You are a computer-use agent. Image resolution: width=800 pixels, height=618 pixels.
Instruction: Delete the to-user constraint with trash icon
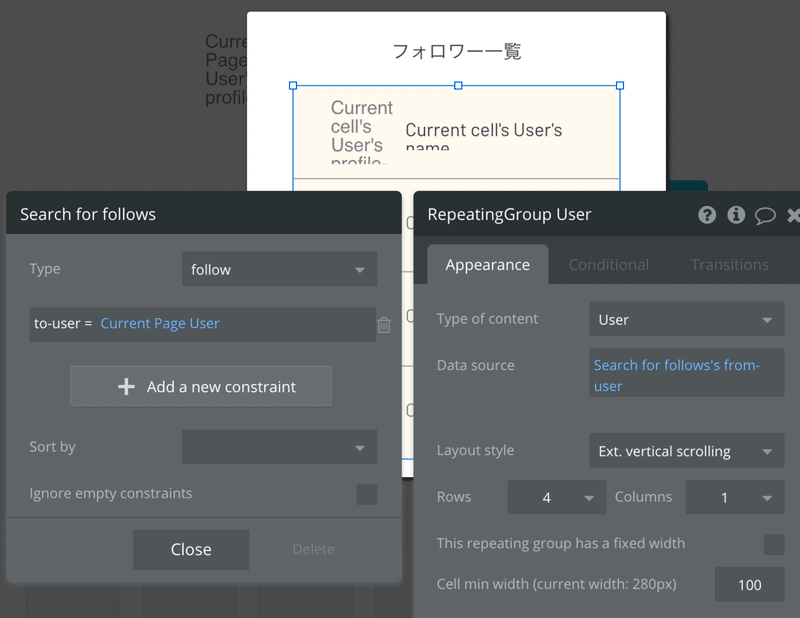tap(384, 325)
